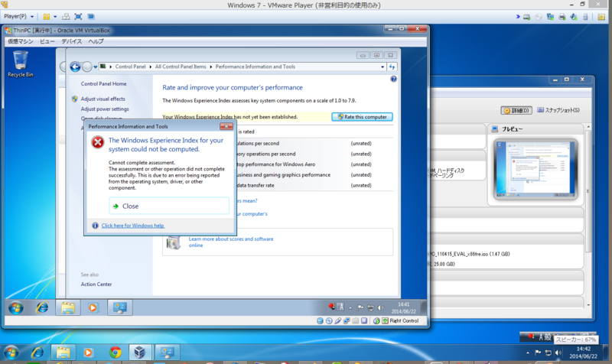Viewport: 612px width, 364px height.
Task: Pause the VM with VMware suspend icon
Action: pos(47,17)
